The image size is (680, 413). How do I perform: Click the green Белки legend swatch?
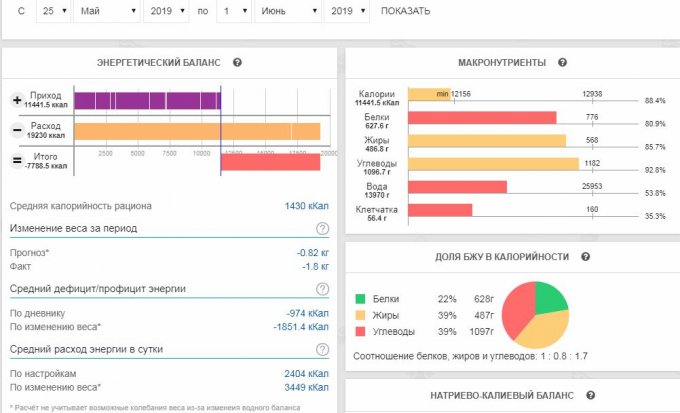tap(360, 299)
